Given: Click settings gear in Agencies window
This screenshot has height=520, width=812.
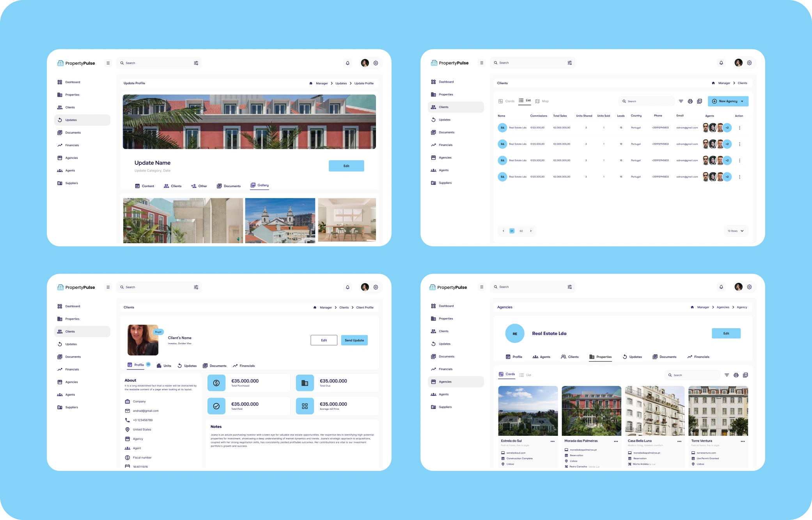Looking at the screenshot, I should (x=749, y=287).
